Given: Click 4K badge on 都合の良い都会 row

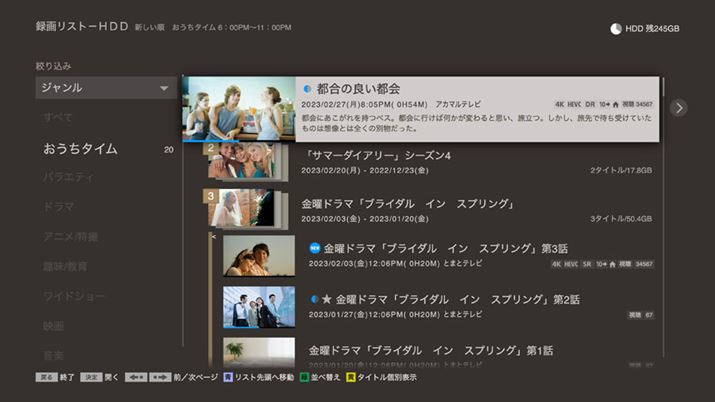Looking at the screenshot, I should [560, 104].
